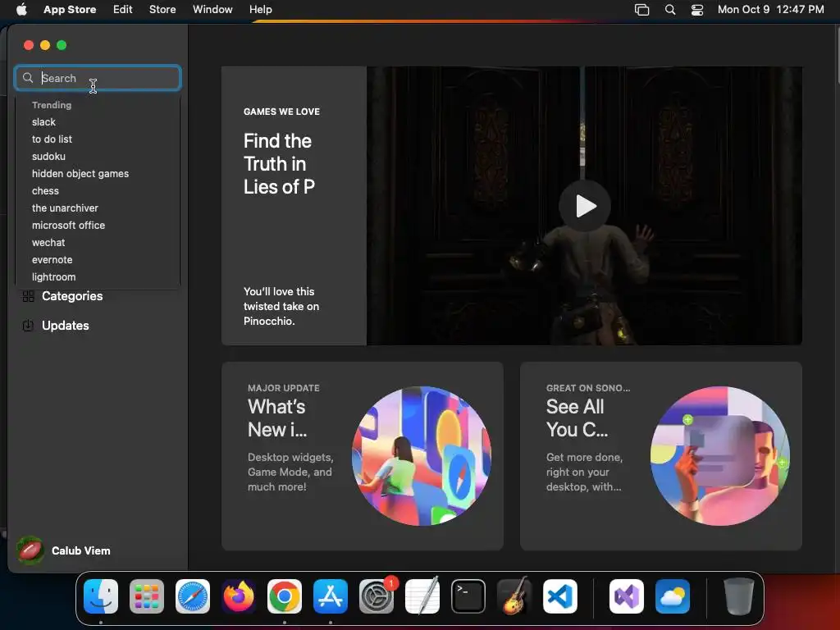Click the Updates download icon
Screen dimensions: 840x630
[29, 326]
